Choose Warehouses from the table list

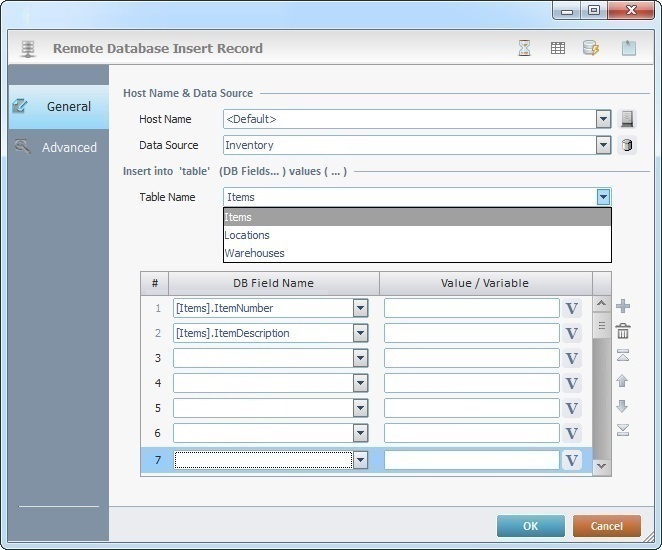[x=254, y=253]
